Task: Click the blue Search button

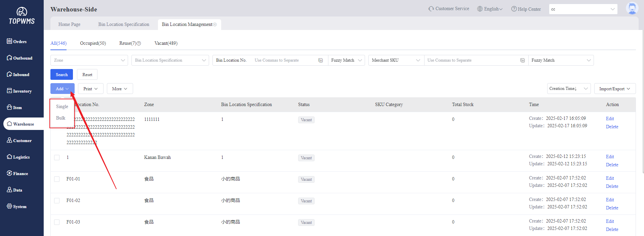Action: click(x=62, y=75)
